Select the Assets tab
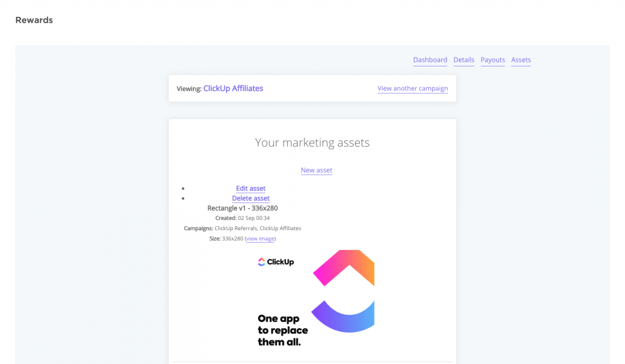The width and height of the screenshot is (625, 364). [521, 60]
